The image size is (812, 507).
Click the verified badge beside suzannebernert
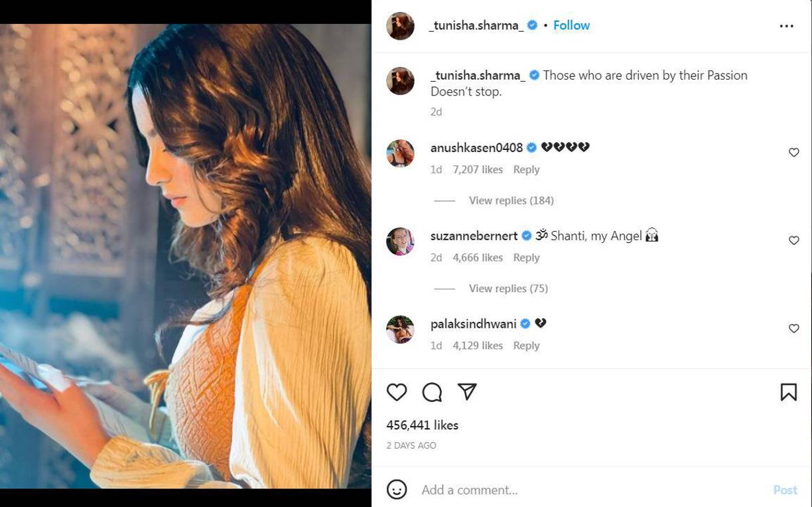click(x=526, y=236)
